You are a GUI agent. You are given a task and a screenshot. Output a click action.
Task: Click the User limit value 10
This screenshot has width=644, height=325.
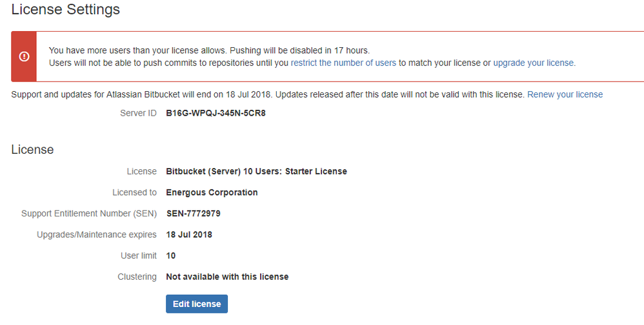coord(170,255)
